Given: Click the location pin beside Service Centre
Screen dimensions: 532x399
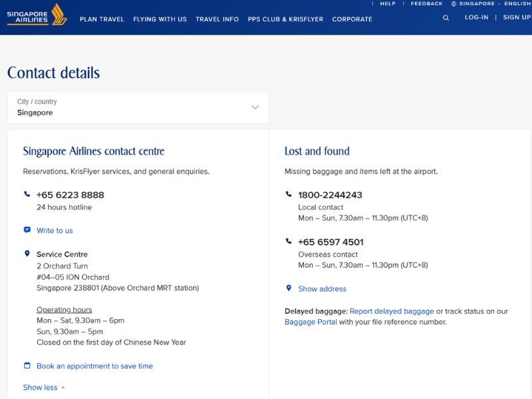Looking at the screenshot, I should pos(27,254).
